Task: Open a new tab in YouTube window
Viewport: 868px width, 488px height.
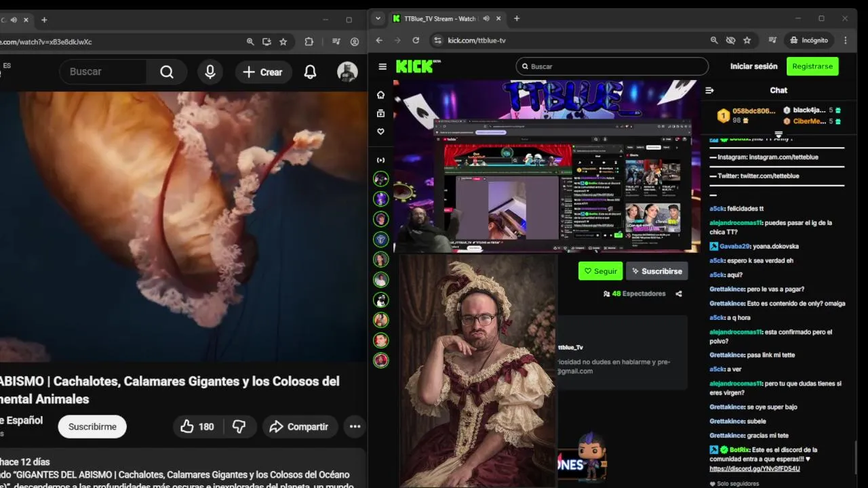Action: [44, 20]
